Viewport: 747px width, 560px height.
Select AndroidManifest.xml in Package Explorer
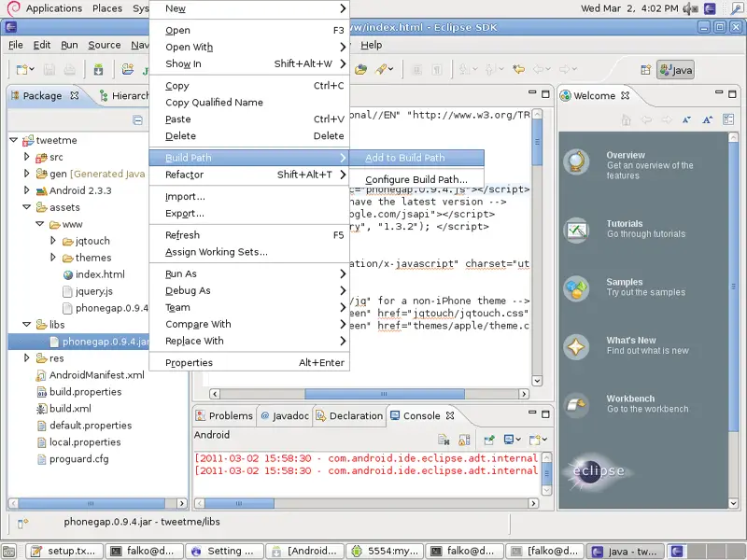90,375
